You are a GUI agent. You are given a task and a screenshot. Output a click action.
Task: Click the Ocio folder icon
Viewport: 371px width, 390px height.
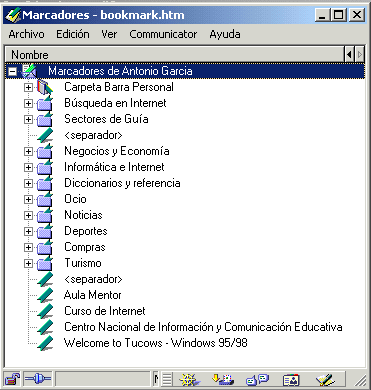coord(45,199)
